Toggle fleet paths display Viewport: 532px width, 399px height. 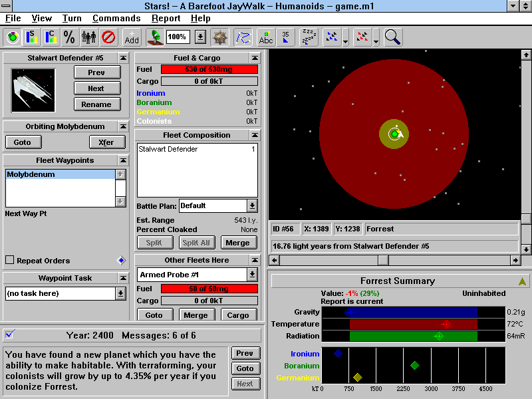(x=243, y=37)
